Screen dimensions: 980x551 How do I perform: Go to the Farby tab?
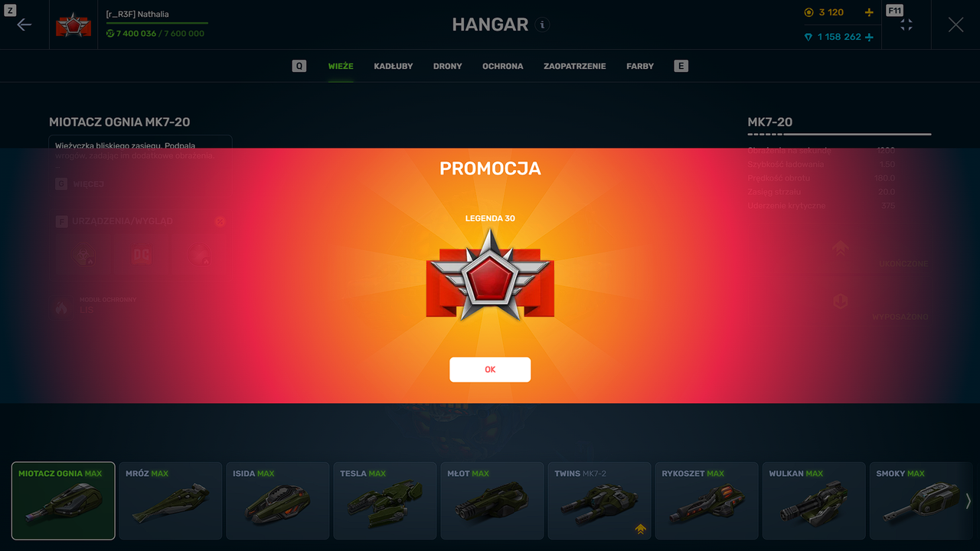(640, 67)
